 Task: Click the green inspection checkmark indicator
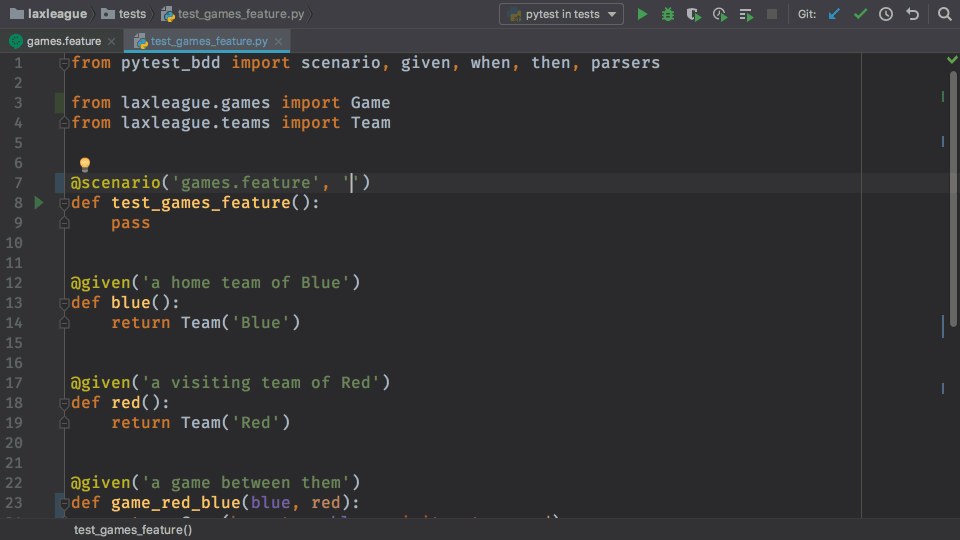(952, 59)
